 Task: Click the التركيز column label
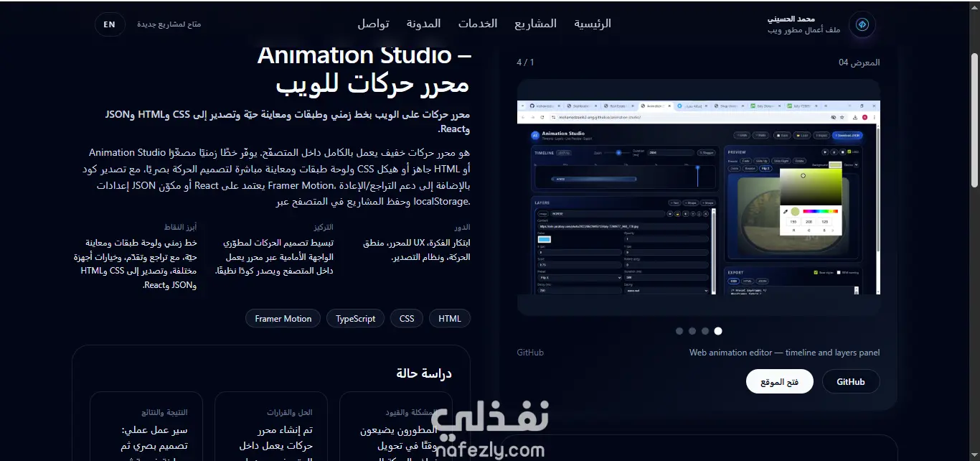click(x=322, y=227)
